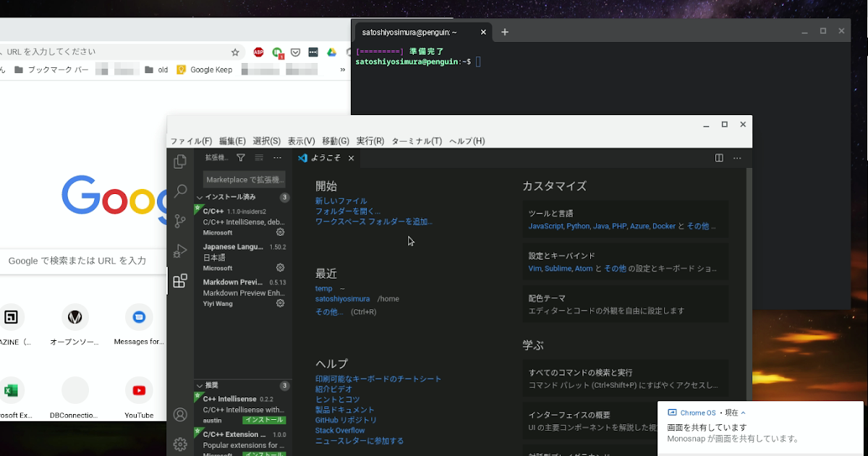Viewport: 868px width, 456px height.
Task: Open the GitHub リポジトリ link
Action: (x=346, y=420)
